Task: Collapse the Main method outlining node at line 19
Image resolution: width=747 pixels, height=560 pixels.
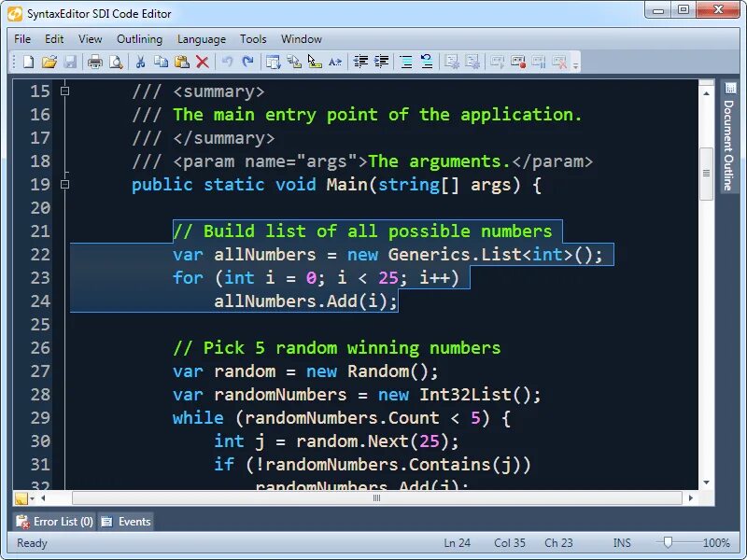Action: (65, 184)
